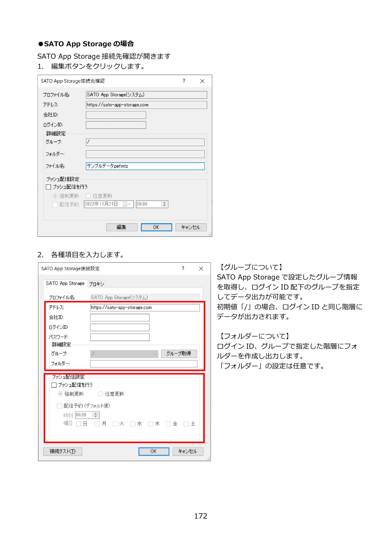Check the 土 weekday checkbox
Screen dimensions: 392x554
(186, 424)
